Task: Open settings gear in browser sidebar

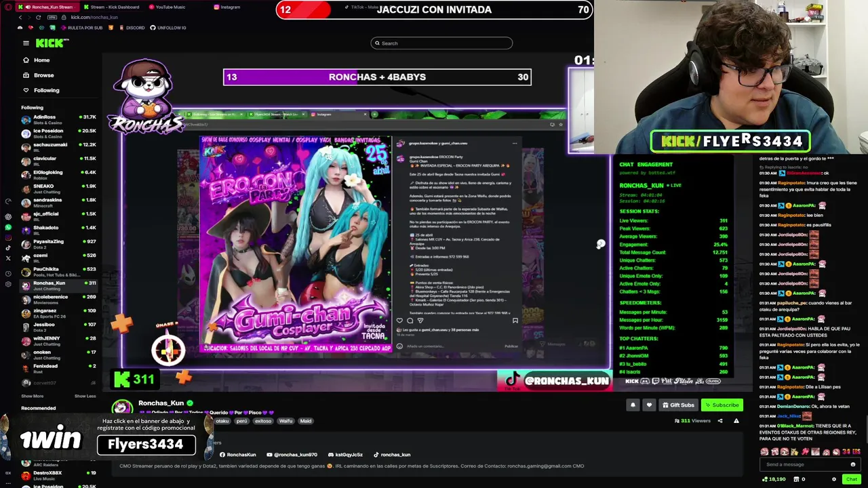Action: [x=8, y=284]
